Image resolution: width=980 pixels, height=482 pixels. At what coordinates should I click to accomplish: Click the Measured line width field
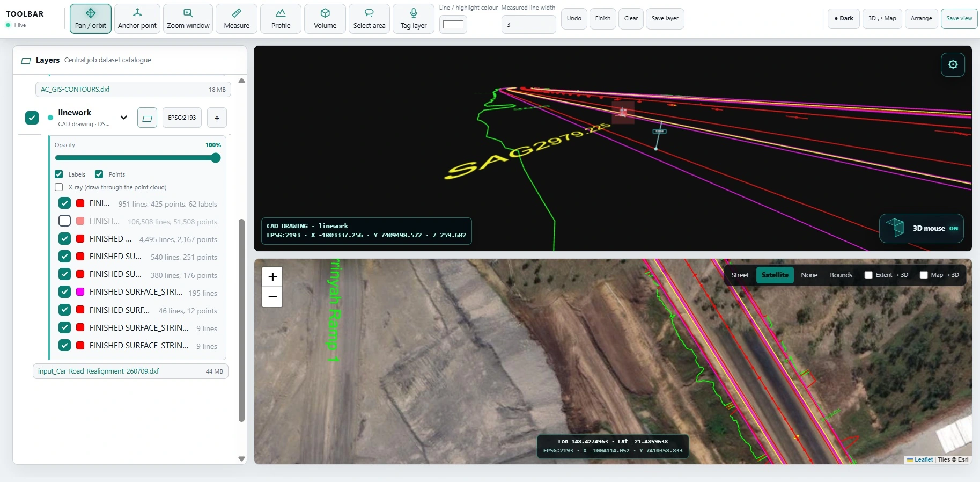528,25
